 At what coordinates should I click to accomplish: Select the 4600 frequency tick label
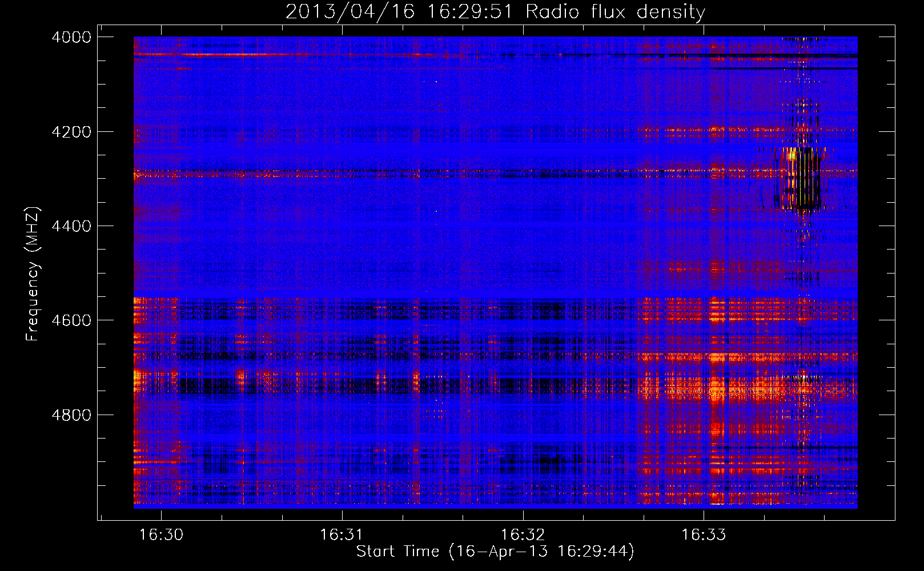point(71,320)
